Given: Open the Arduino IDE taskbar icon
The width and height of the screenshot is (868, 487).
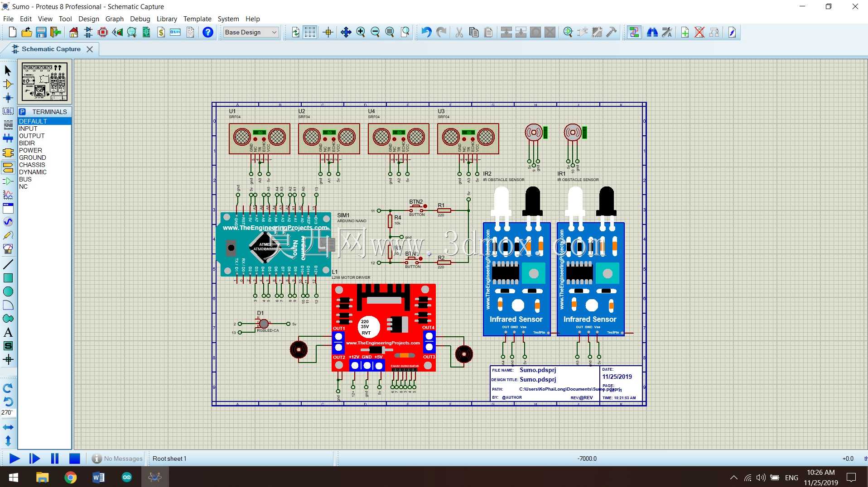Looking at the screenshot, I should [126, 477].
